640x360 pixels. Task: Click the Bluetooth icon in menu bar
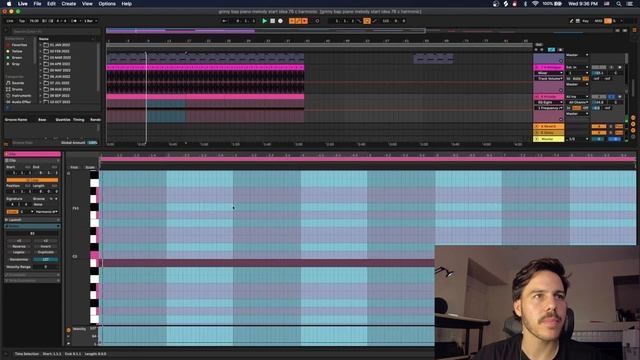(x=525, y=4)
